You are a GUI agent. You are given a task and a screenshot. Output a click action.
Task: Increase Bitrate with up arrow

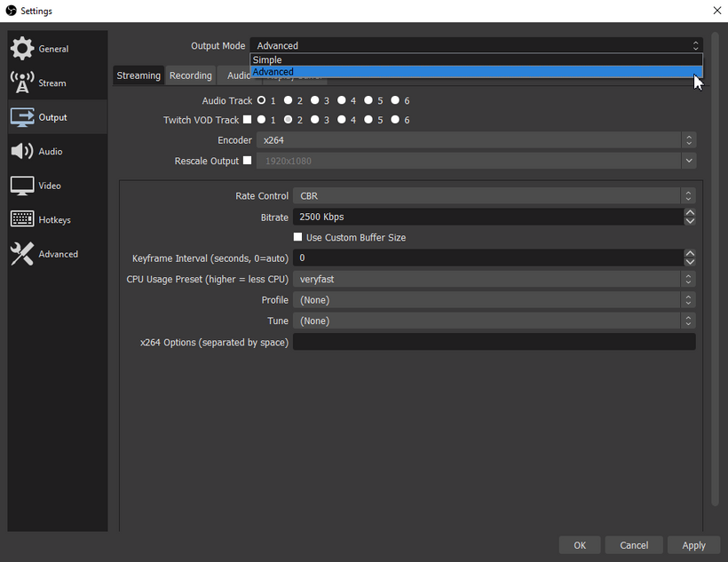(x=690, y=212)
